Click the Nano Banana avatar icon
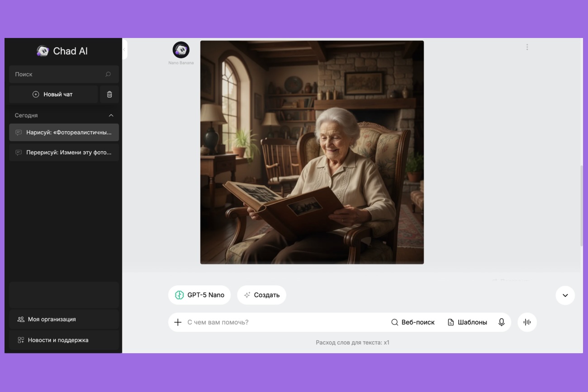The image size is (588, 392). (x=181, y=50)
